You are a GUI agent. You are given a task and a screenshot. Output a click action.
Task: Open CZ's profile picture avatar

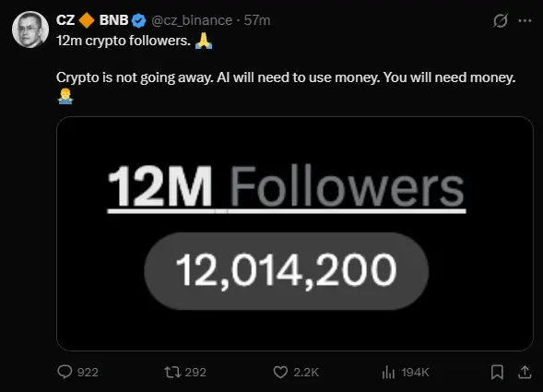tap(30, 30)
